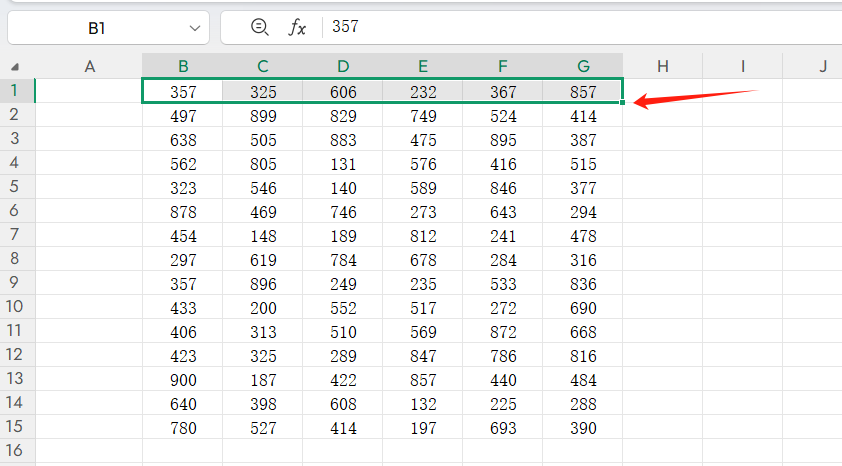This screenshot has width=842, height=466.
Task: Click cell G1 containing 857
Action: 583,91
